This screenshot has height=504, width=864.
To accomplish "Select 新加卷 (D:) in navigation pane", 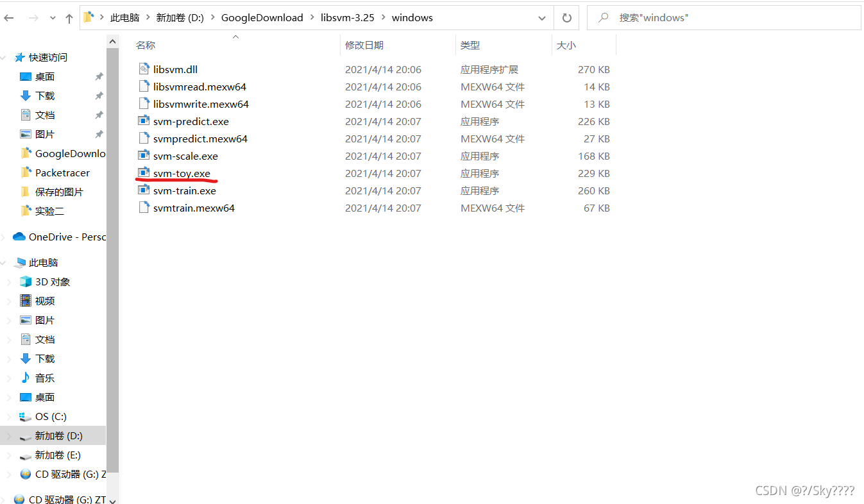I will pyautogui.click(x=59, y=435).
